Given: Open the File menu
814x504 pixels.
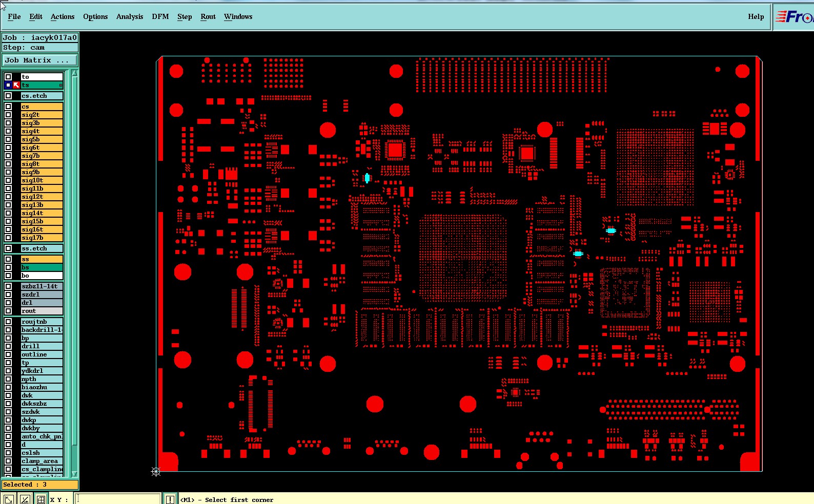Looking at the screenshot, I should pos(14,16).
